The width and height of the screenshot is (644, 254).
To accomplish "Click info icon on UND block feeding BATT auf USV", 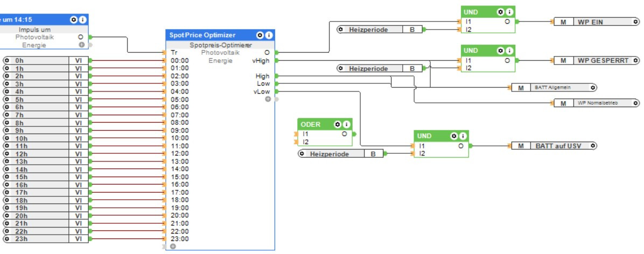I will (463, 136).
